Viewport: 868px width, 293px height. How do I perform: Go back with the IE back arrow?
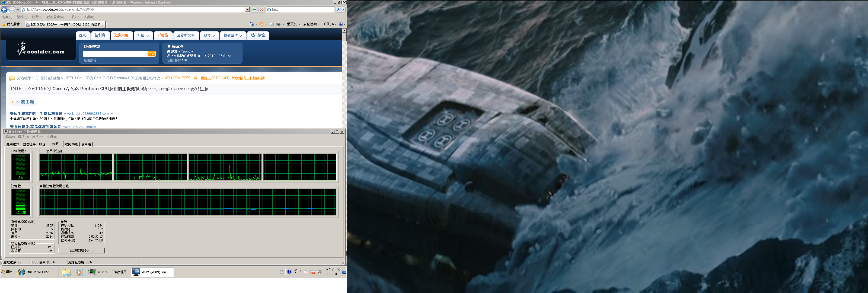click(x=4, y=9)
